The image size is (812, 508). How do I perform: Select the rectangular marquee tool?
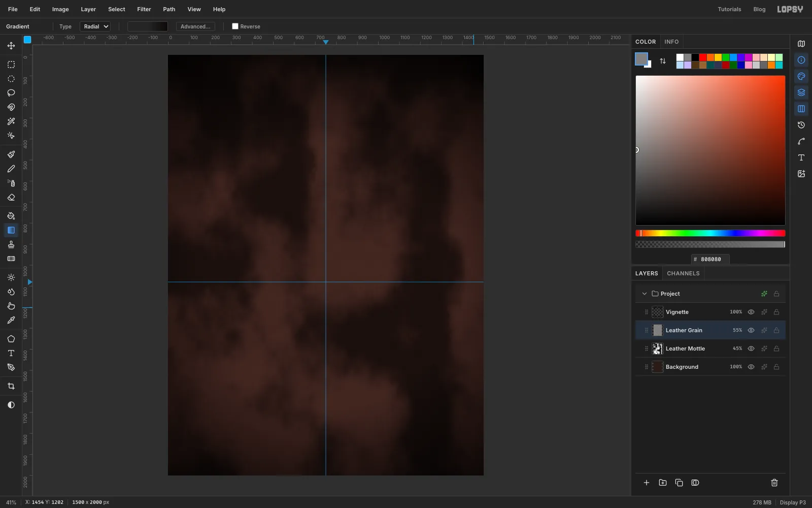11,65
